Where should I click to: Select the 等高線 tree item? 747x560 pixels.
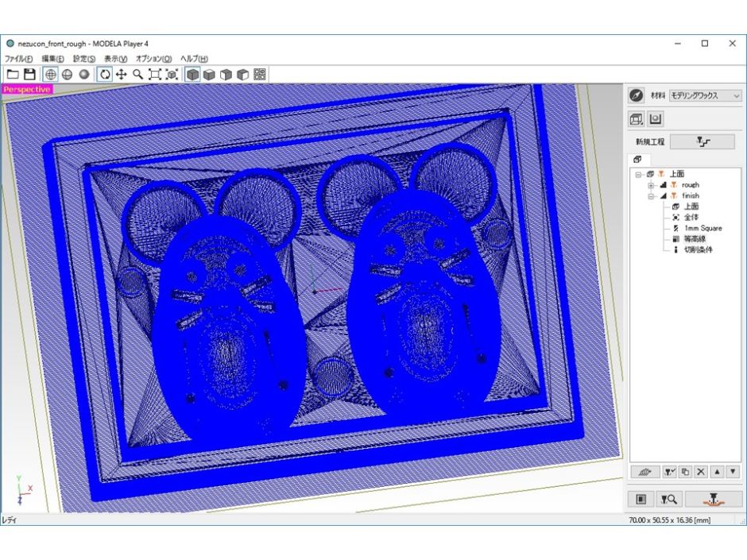coord(695,239)
